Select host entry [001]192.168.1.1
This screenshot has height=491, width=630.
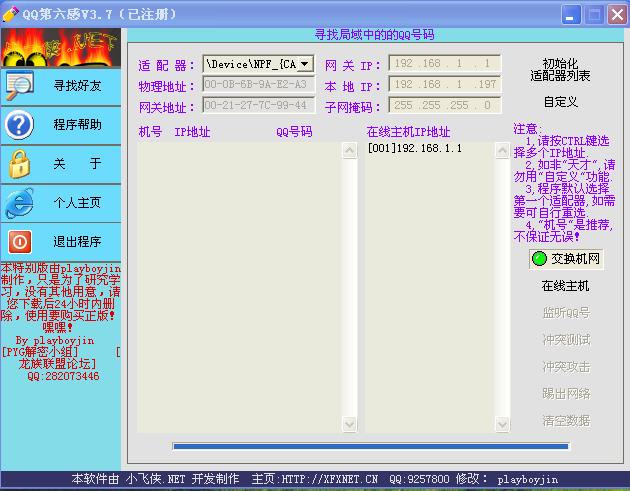415,148
